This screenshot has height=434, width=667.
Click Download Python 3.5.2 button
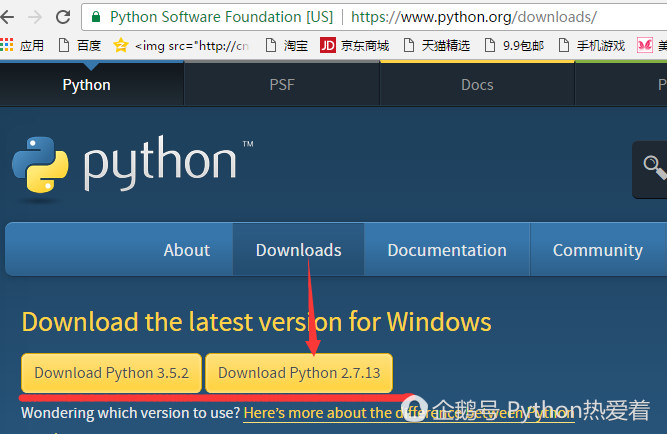(111, 373)
